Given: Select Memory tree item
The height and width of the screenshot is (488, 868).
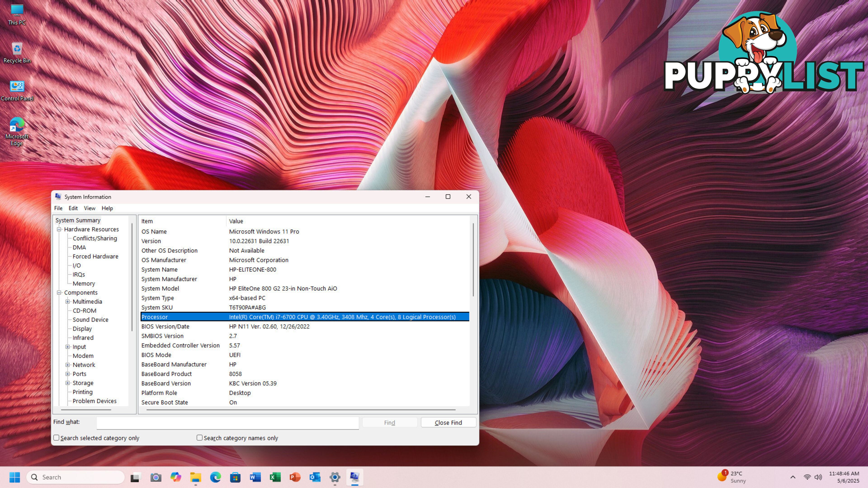Looking at the screenshot, I should (x=84, y=284).
